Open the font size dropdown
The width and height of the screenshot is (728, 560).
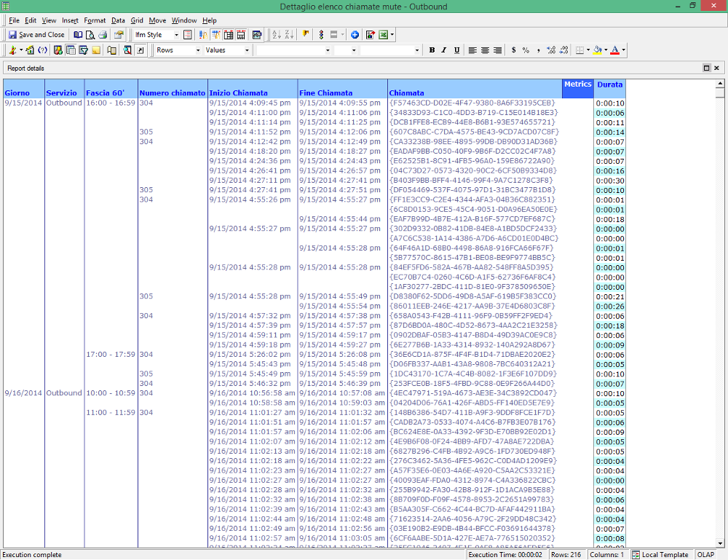pyautogui.click(x=354, y=50)
